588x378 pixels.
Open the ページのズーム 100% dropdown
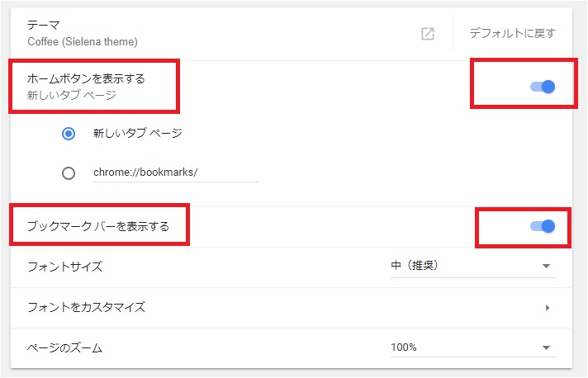473,347
